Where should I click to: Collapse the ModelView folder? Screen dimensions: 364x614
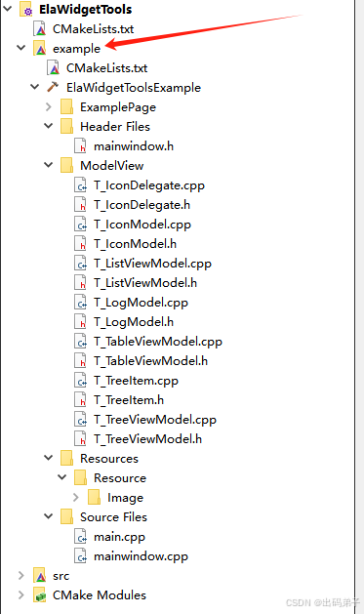pyautogui.click(x=49, y=165)
